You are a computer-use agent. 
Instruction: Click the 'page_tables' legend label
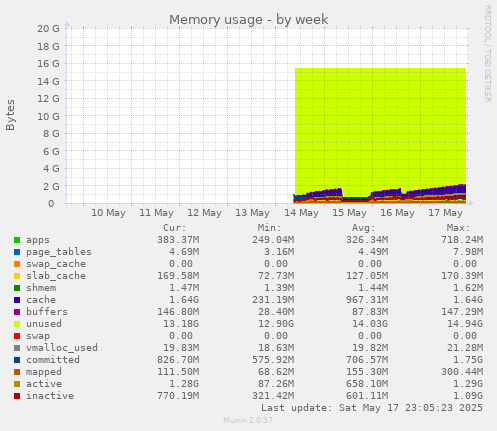tap(59, 252)
